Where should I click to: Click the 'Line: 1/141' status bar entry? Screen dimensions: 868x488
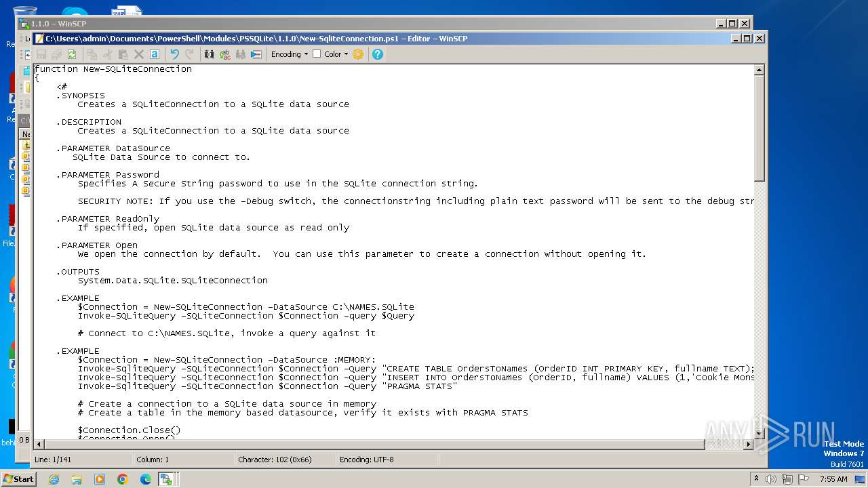pyautogui.click(x=53, y=460)
